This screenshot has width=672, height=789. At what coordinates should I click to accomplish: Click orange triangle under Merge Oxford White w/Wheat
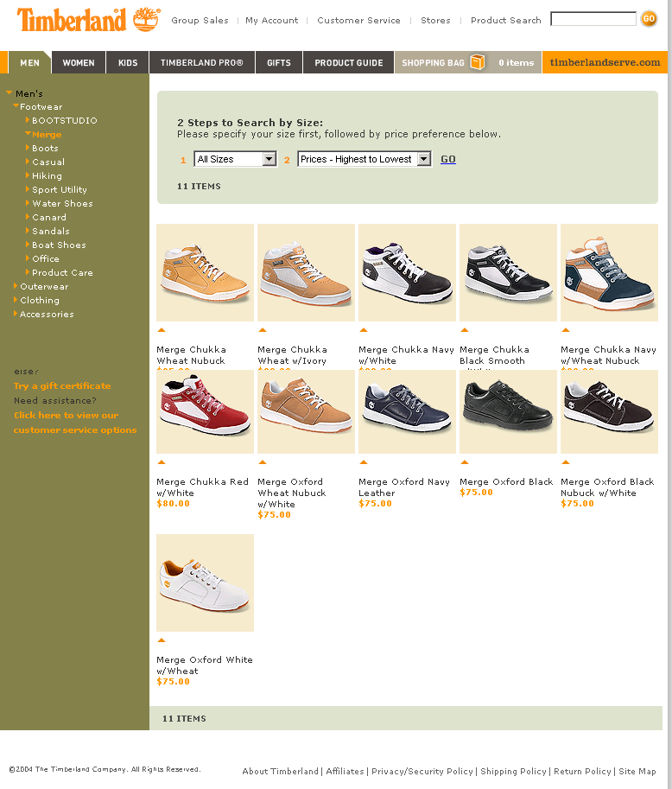point(162,640)
